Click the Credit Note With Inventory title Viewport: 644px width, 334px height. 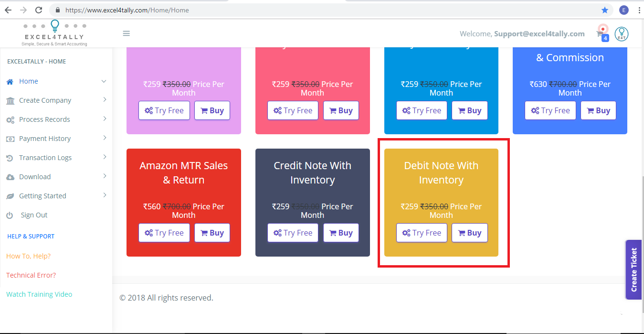pos(312,173)
